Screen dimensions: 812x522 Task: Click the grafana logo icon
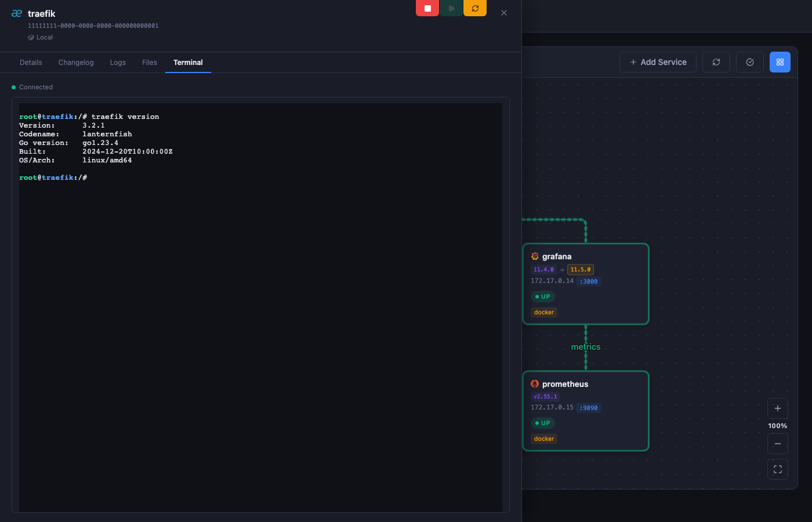[x=535, y=256]
